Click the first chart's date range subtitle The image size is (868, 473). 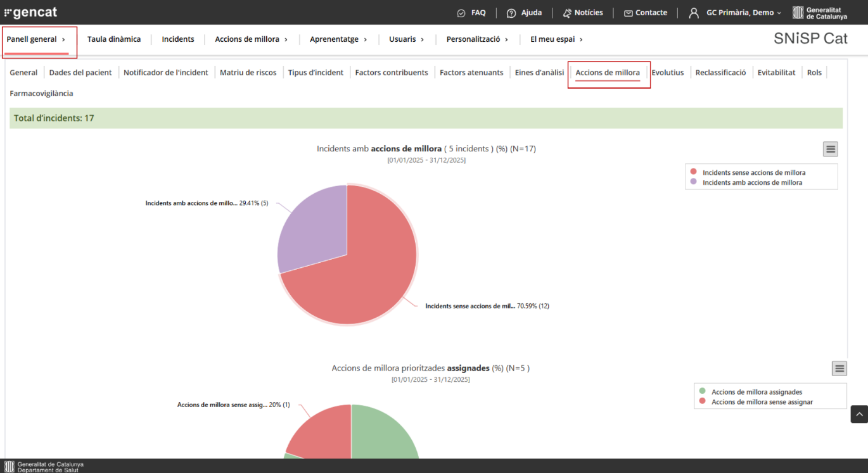426,160
